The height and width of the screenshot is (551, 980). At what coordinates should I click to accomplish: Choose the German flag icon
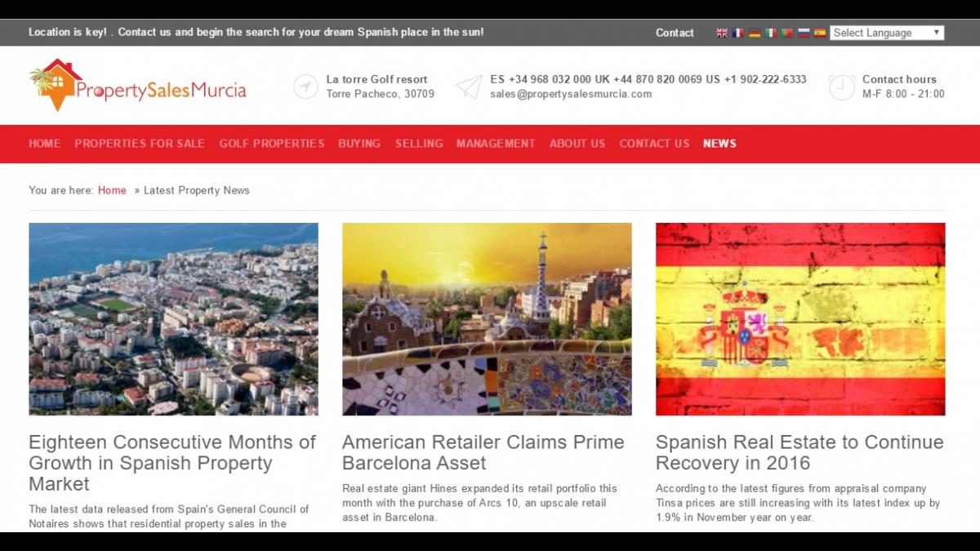pos(755,33)
